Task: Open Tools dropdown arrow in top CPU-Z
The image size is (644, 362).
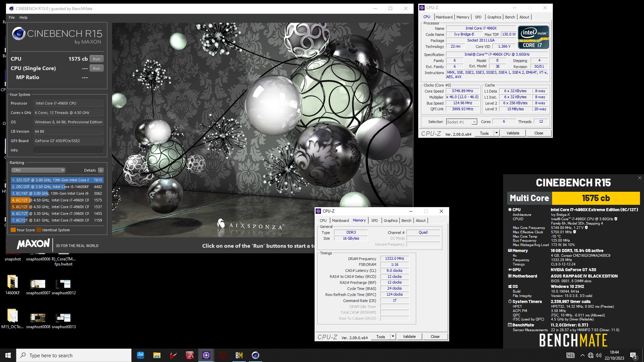Action: coord(497,133)
